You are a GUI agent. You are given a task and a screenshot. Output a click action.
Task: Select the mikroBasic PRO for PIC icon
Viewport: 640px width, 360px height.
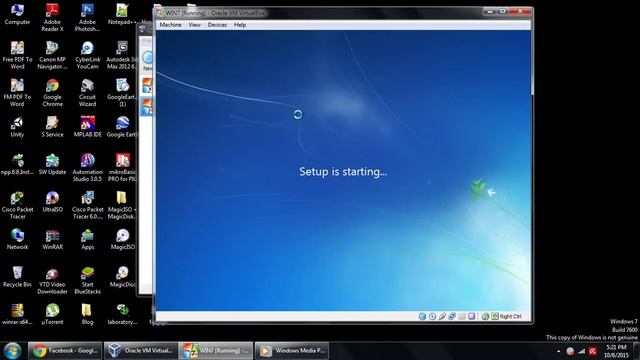(122, 168)
